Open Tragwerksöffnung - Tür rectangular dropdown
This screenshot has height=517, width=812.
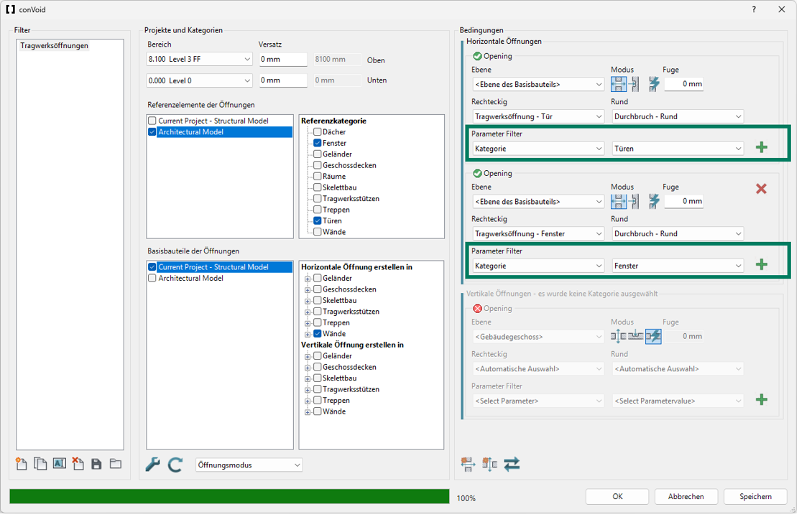click(538, 116)
